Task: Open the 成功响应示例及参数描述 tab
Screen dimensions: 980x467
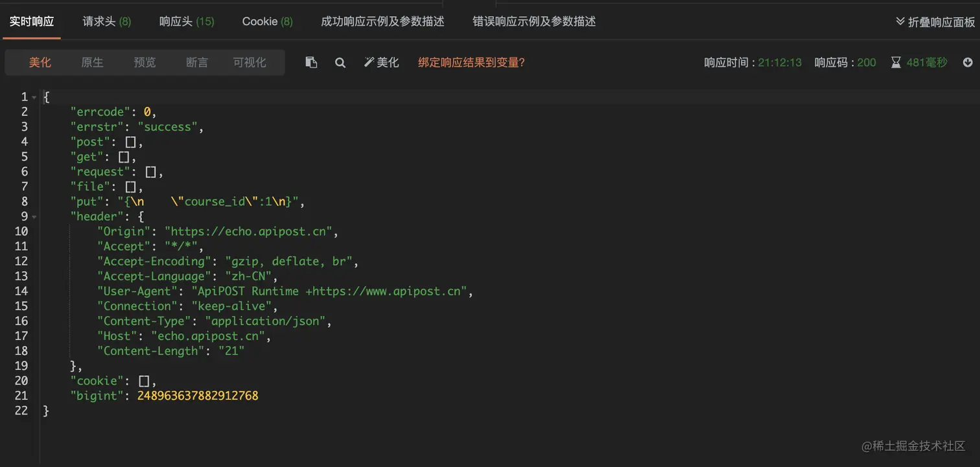Action: pos(382,21)
